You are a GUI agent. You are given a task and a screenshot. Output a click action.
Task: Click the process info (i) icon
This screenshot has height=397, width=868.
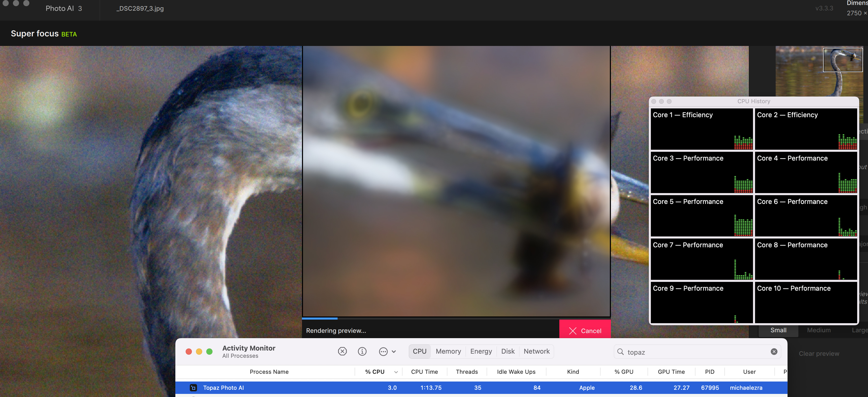pos(362,352)
